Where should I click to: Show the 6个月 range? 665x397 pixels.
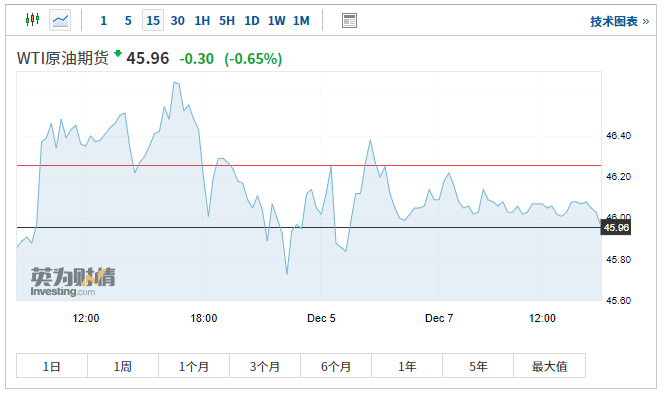click(x=336, y=366)
